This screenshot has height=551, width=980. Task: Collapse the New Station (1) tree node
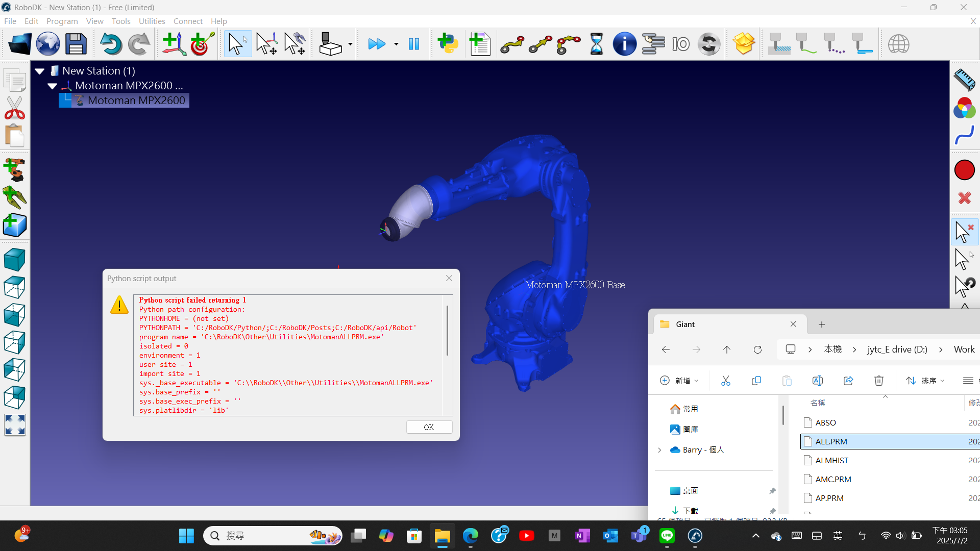[x=40, y=71]
